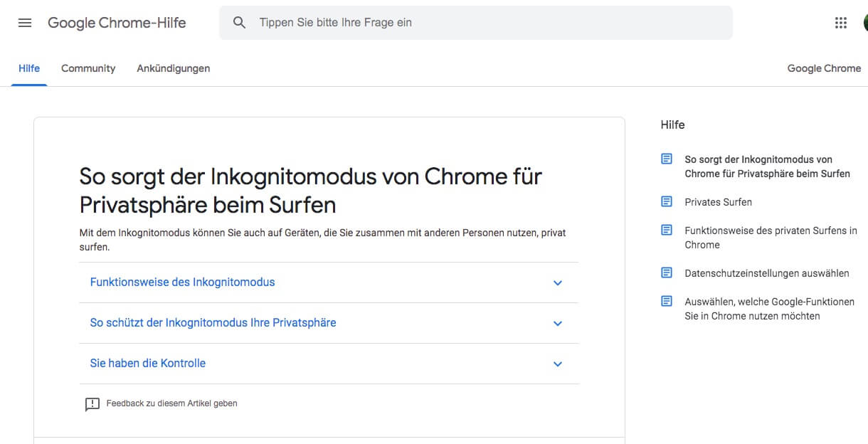Expand chevron for Sie haben die Kontrolle

(558, 364)
